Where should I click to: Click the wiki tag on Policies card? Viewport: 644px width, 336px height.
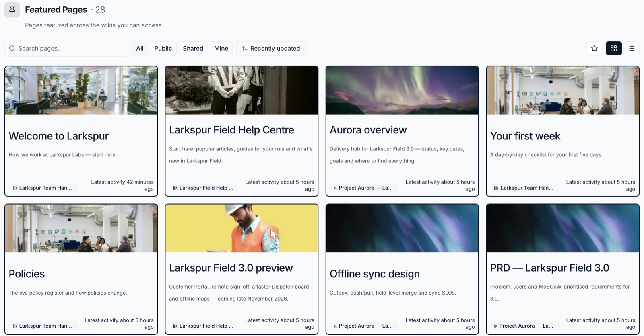[x=43, y=326]
